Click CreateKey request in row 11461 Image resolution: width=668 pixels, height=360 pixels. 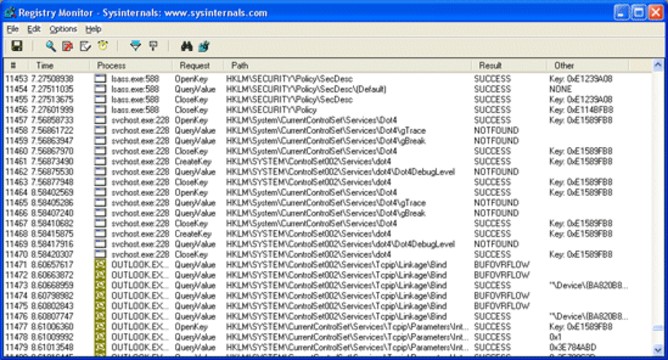coord(193,161)
